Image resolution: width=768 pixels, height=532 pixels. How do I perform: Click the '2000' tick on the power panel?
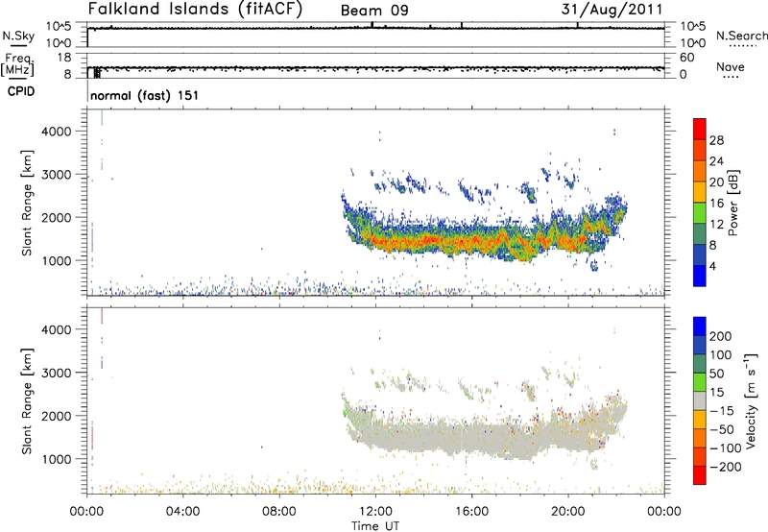pos(56,217)
